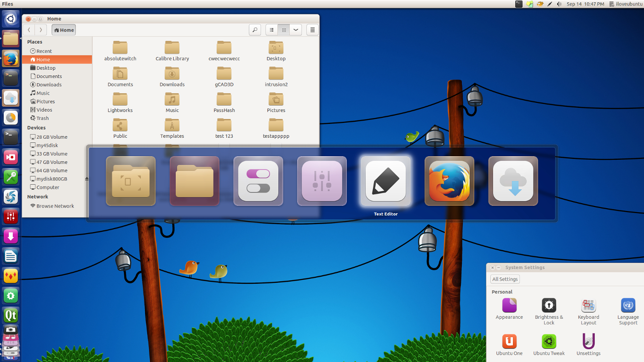644x362 pixels.
Task: Select my45disk device
Action: coord(57,145)
